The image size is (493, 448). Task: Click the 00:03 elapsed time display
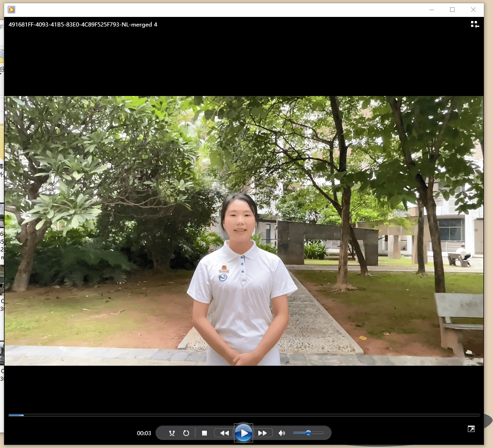pyautogui.click(x=144, y=433)
